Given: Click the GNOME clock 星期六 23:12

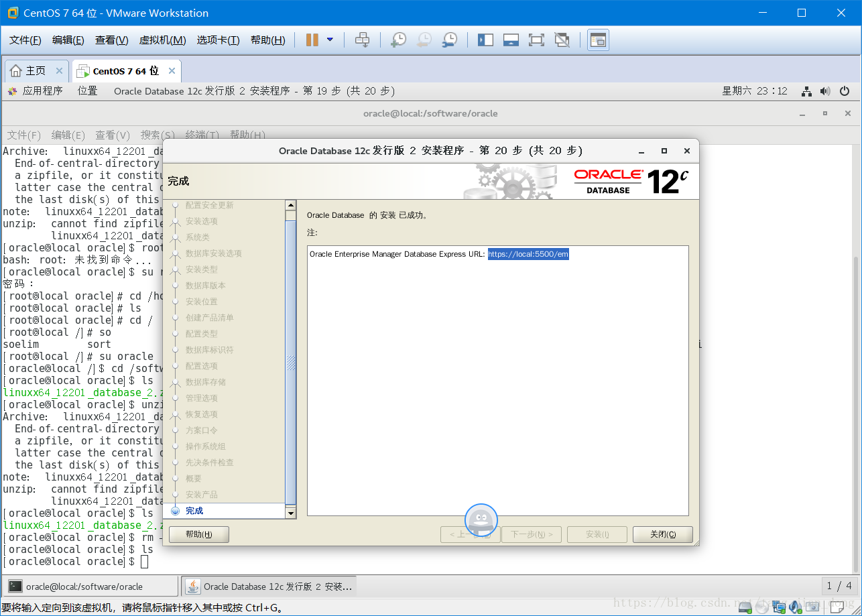Looking at the screenshot, I should (755, 91).
